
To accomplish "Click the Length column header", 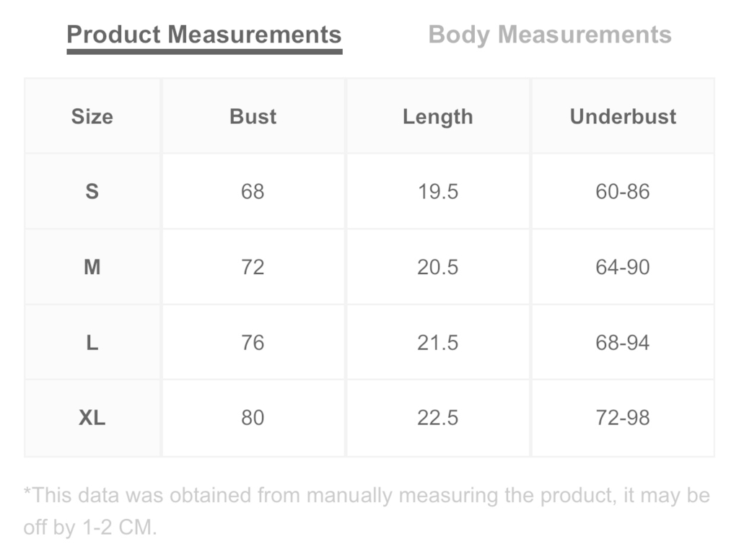I will tap(438, 116).
